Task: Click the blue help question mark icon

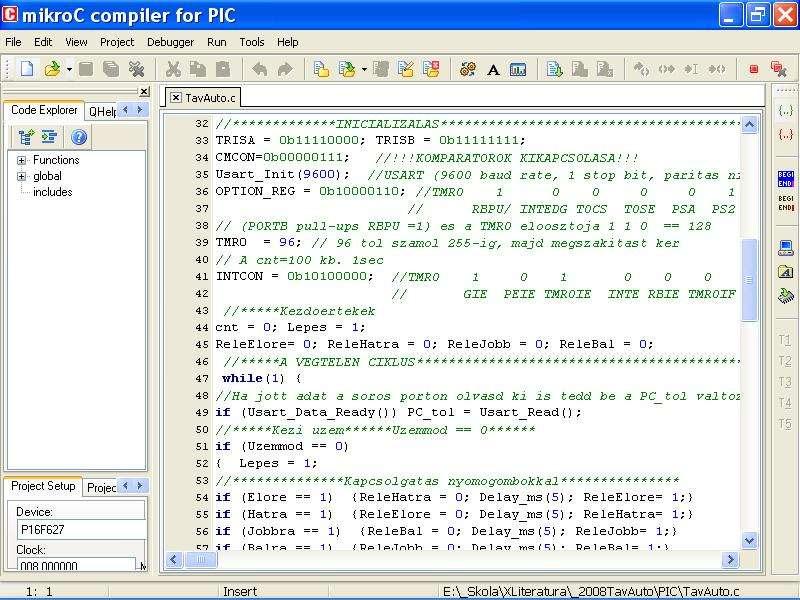Action: tap(79, 137)
